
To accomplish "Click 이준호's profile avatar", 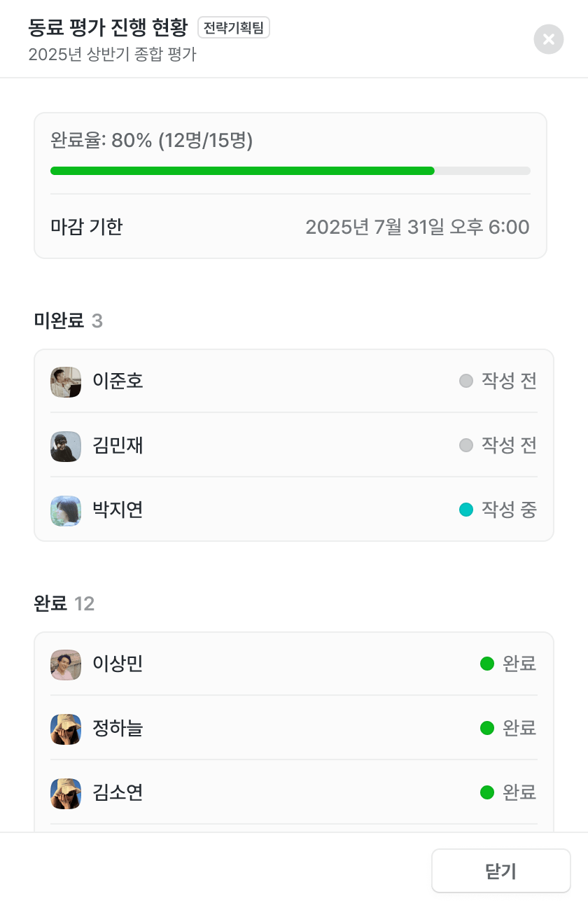I will (x=66, y=381).
